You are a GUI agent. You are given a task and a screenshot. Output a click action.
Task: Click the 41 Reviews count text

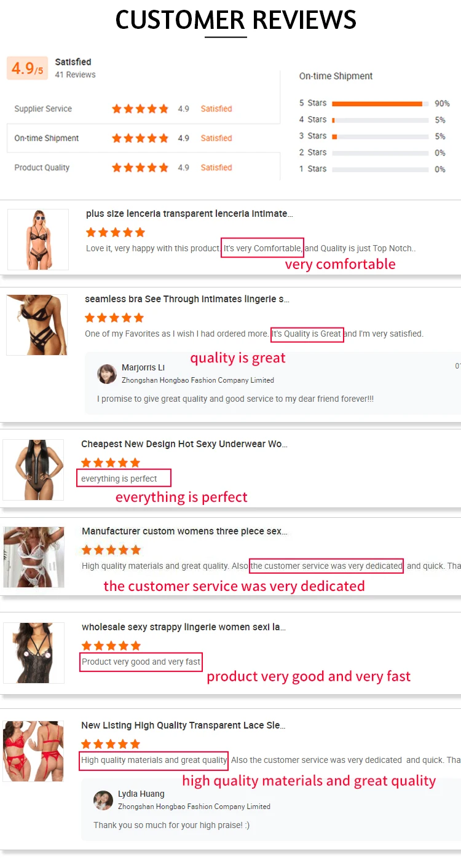[x=75, y=74]
